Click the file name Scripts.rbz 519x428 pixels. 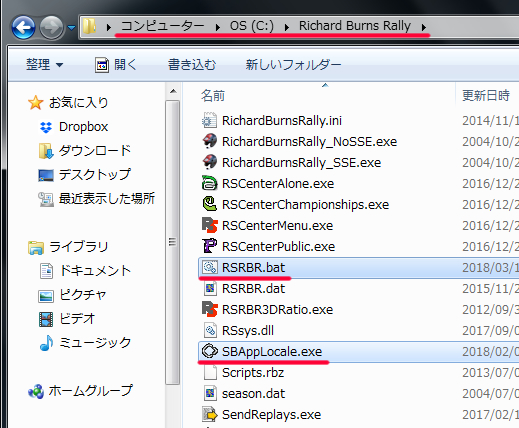[253, 373]
